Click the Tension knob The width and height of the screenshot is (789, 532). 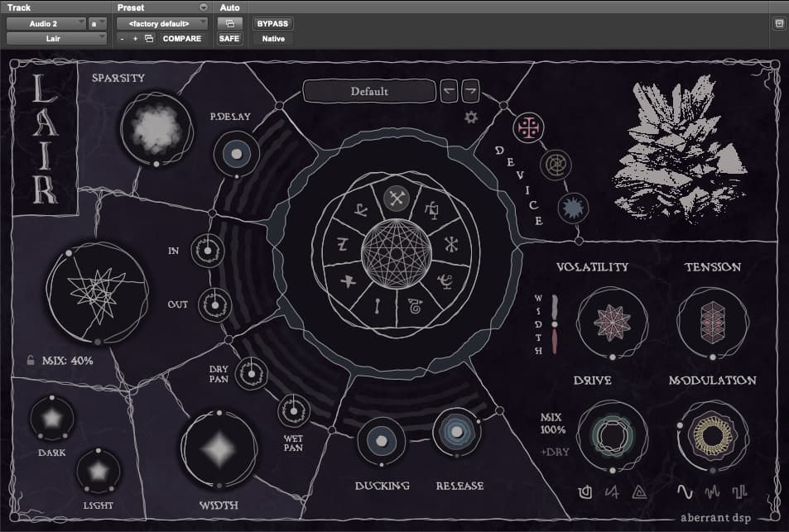click(713, 323)
